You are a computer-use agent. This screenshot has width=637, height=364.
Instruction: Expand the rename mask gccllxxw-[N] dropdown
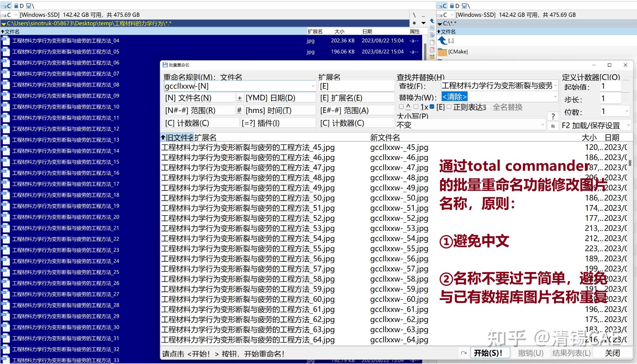click(x=313, y=86)
